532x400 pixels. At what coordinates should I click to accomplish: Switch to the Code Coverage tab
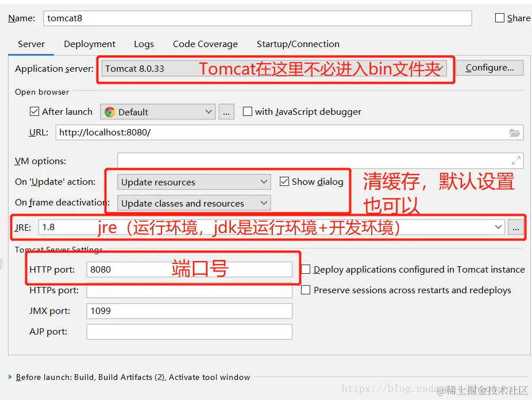205,44
